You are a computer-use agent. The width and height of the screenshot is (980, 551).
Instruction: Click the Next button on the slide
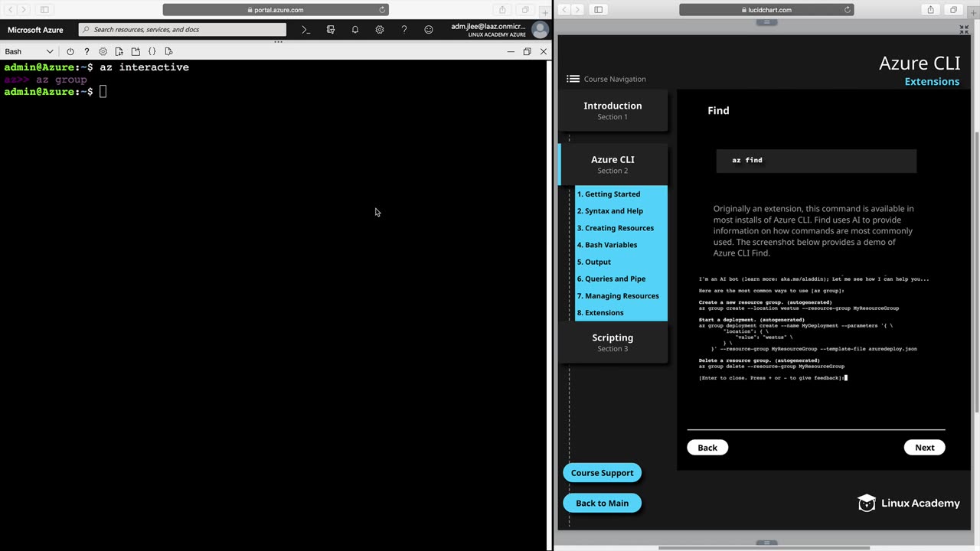pyautogui.click(x=925, y=448)
